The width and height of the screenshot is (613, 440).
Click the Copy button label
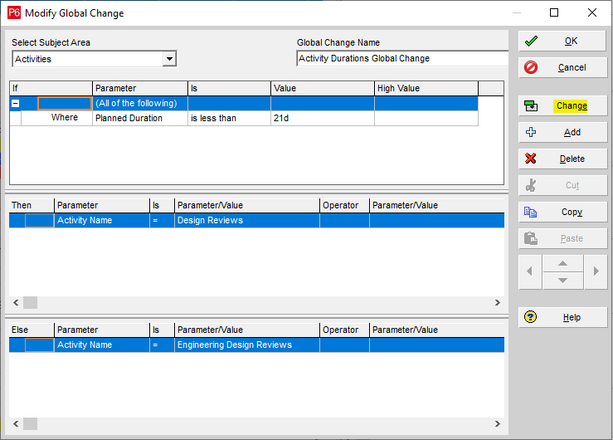point(572,212)
